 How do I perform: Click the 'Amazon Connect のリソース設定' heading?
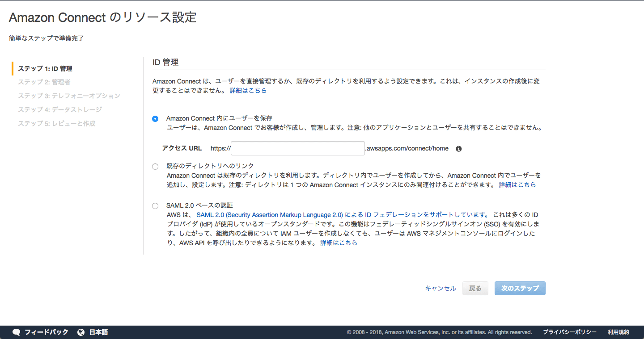pos(103,17)
